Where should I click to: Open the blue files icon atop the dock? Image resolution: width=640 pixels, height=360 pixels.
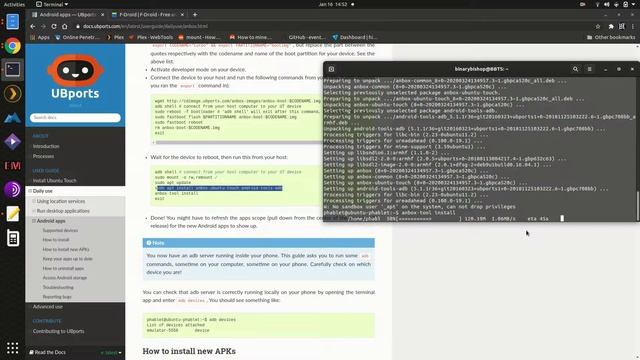coord(13,22)
